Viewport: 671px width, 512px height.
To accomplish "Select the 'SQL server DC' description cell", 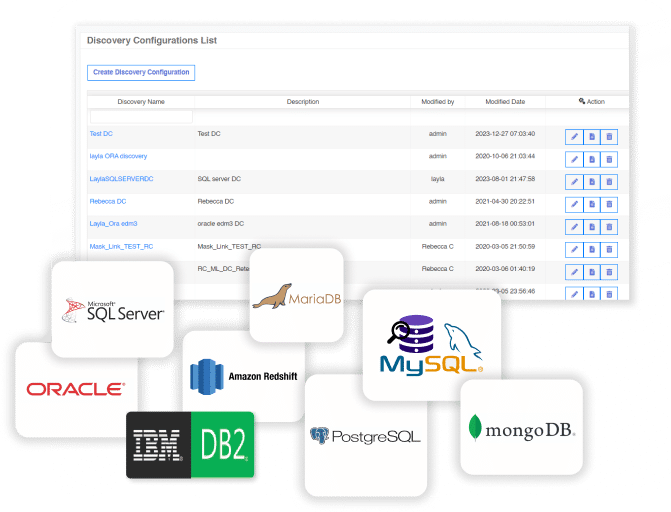I will [219, 179].
